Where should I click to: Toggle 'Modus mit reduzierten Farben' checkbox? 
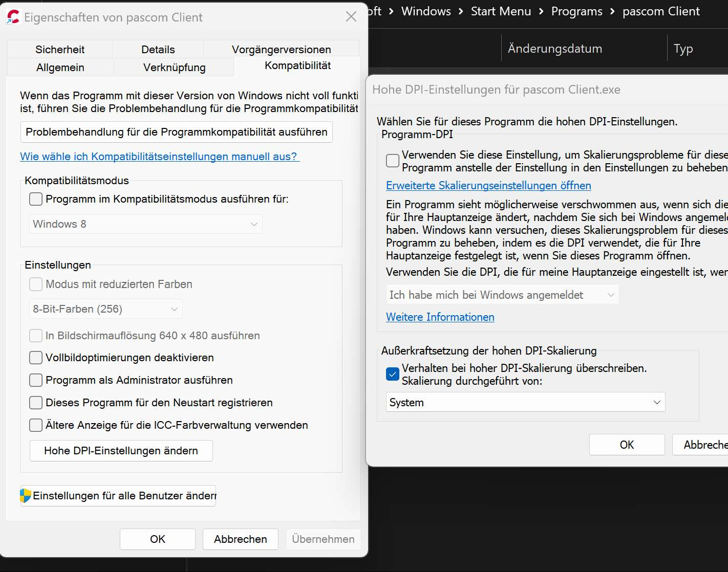tap(36, 284)
